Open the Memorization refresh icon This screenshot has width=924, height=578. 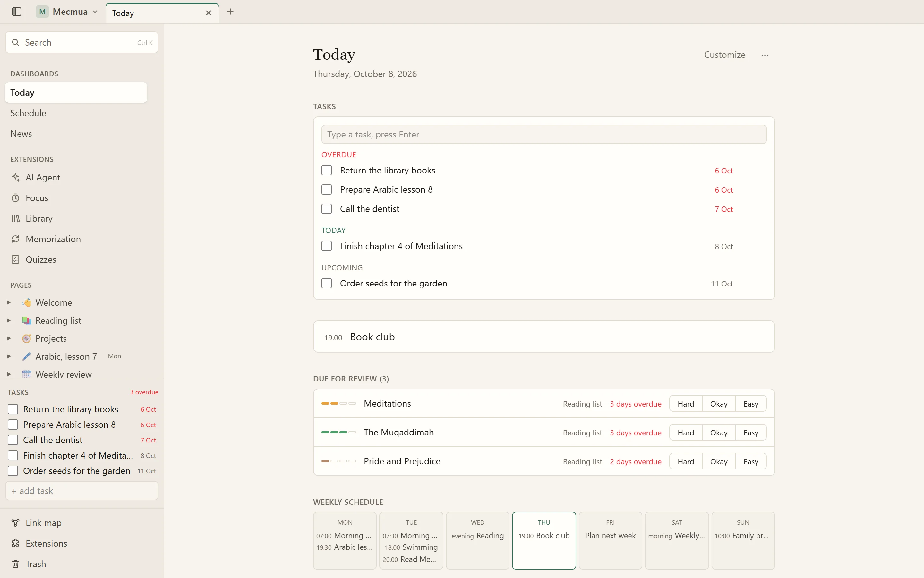tap(16, 239)
